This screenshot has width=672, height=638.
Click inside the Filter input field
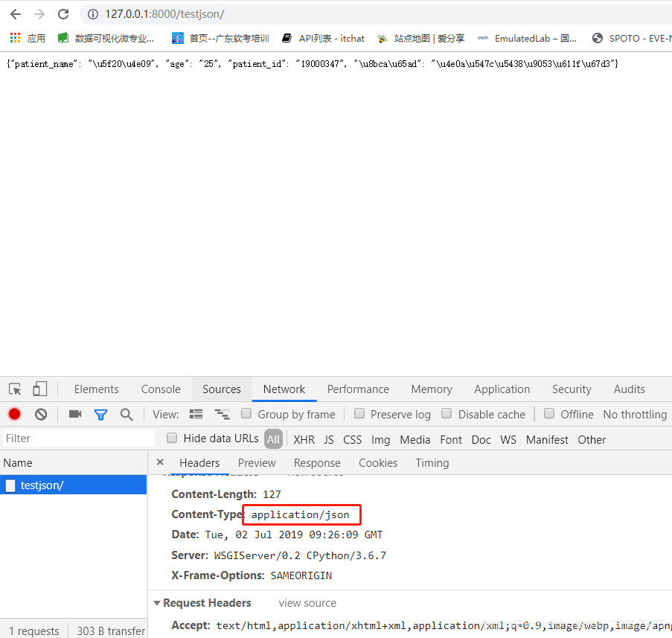pyautogui.click(x=74, y=438)
